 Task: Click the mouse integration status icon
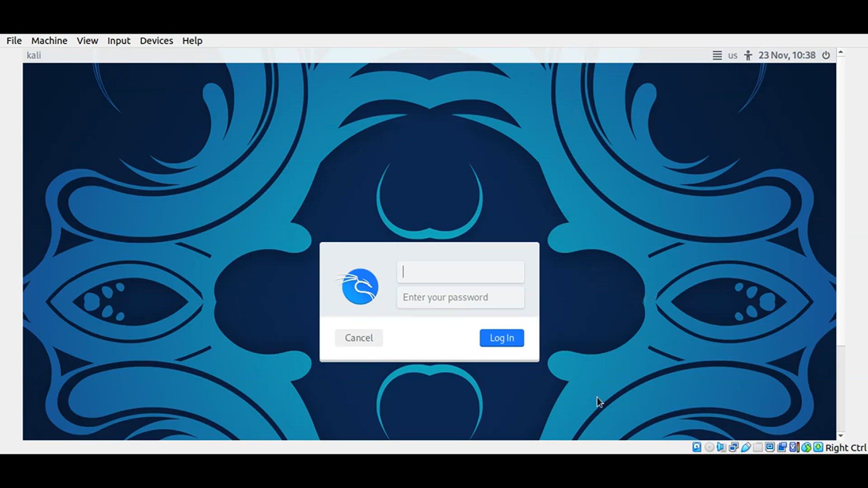pos(807,447)
